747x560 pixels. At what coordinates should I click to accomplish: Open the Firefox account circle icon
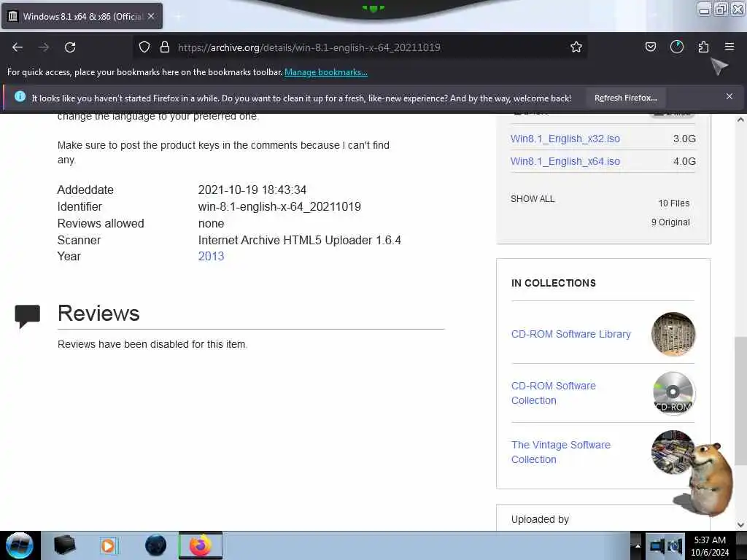tap(676, 47)
